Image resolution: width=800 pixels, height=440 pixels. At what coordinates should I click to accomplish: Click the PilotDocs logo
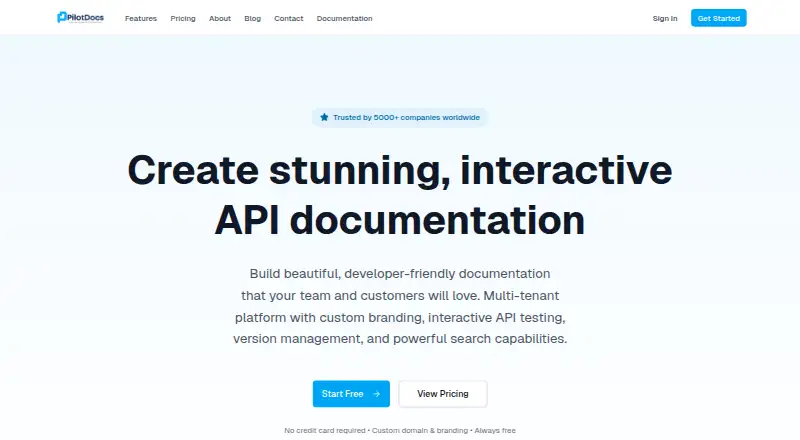coord(80,18)
